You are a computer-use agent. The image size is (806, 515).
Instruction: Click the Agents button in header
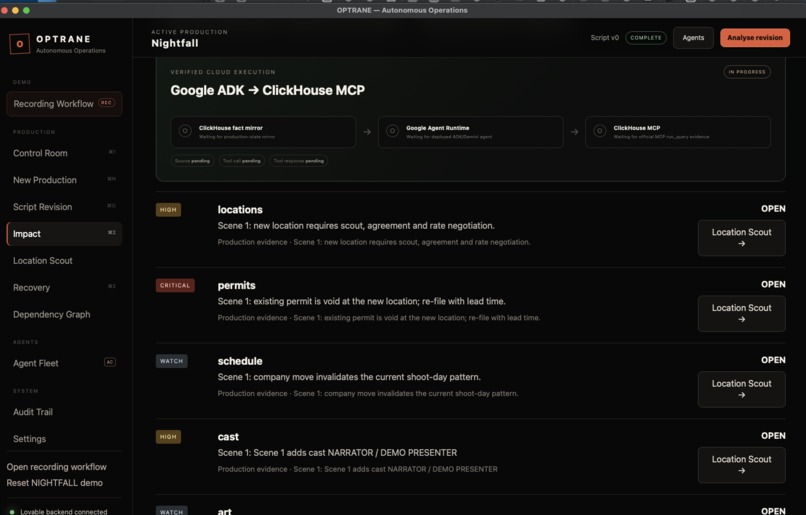693,38
